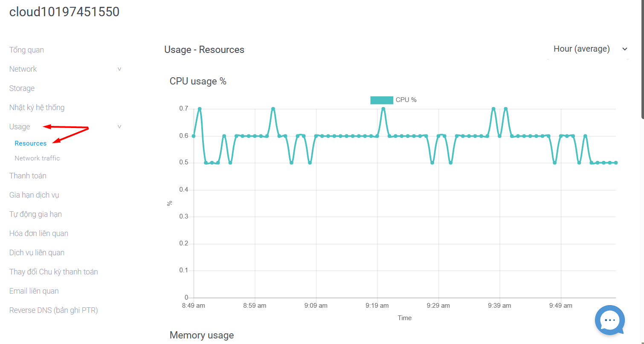
Task: Select the Resources submenu item
Action: (31, 143)
